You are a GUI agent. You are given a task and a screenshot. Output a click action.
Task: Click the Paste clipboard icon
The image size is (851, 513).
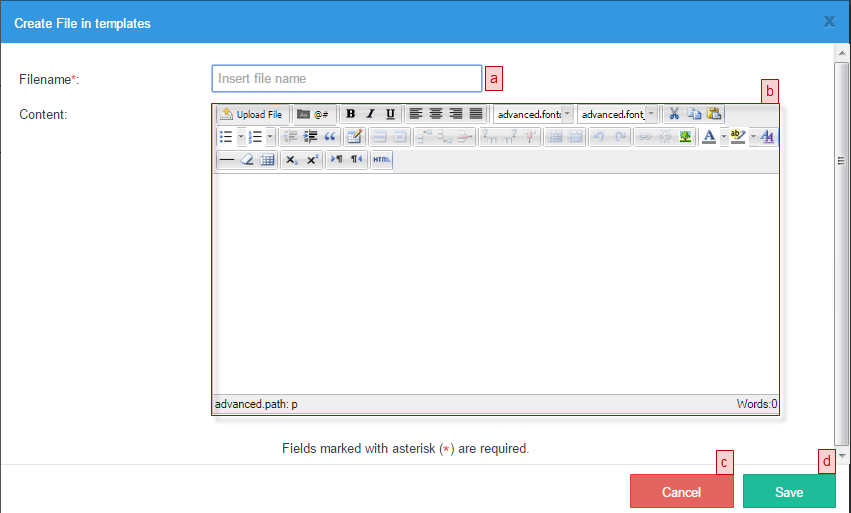click(x=714, y=114)
